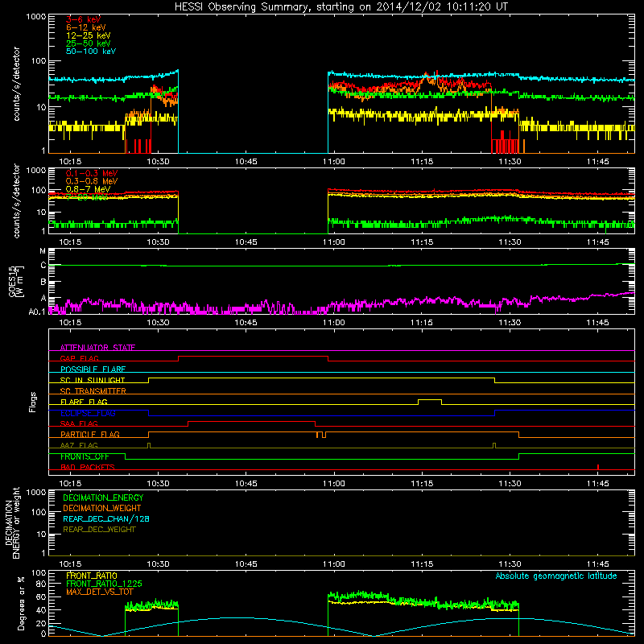
Task: Click the Degrees or % axis title
Action: (21, 603)
